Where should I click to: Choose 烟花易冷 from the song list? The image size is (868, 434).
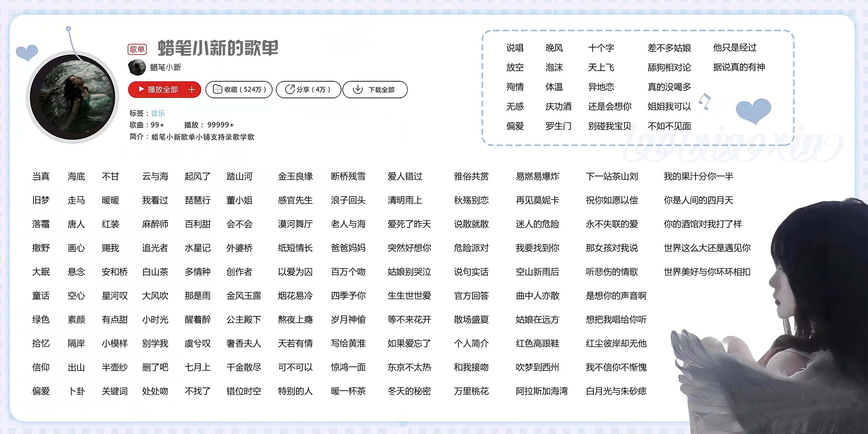click(295, 296)
